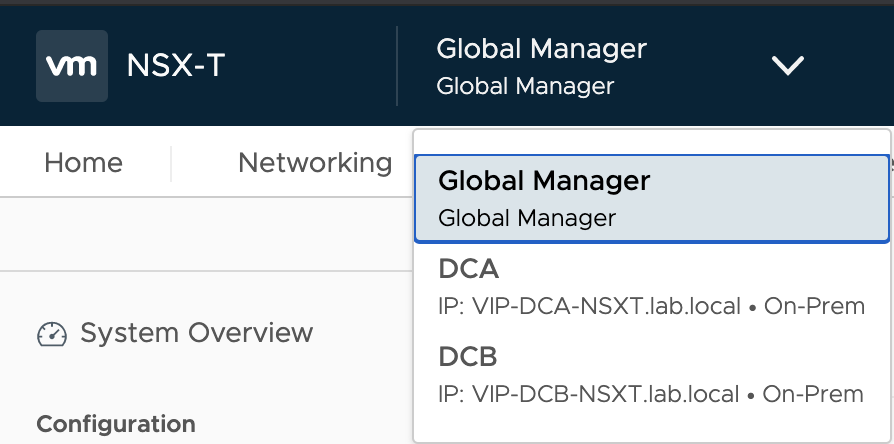Select Global Manager from the dropdown list
The height and width of the screenshot is (444, 894).
(x=652, y=198)
